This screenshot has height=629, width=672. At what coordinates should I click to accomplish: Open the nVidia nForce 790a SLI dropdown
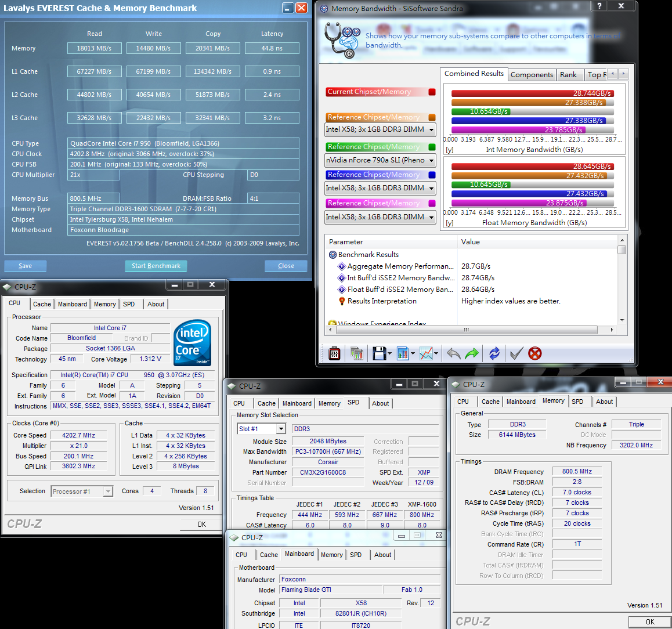(x=381, y=160)
